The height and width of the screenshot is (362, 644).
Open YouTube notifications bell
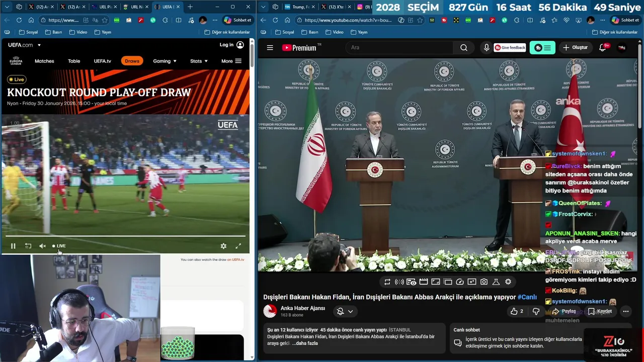pos(603,48)
